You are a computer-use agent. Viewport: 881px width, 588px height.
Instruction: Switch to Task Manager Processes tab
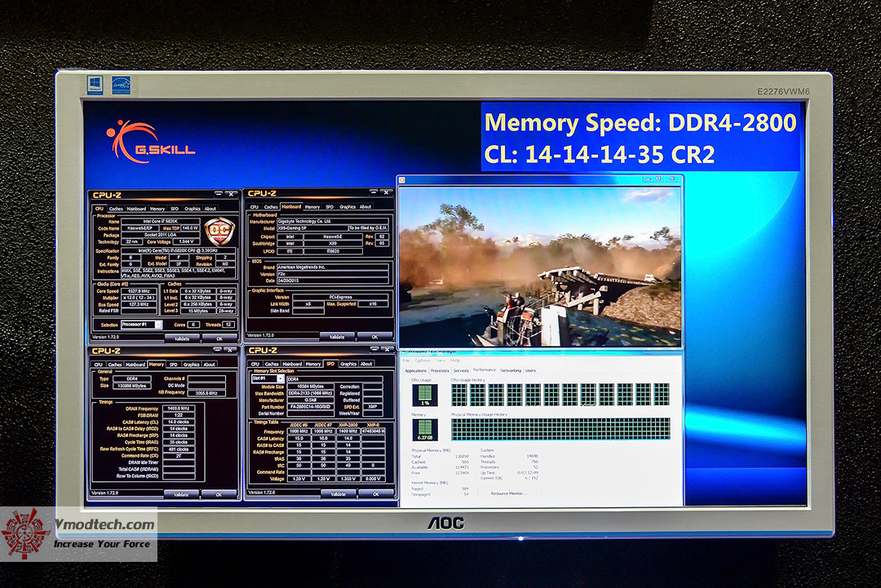(x=440, y=370)
